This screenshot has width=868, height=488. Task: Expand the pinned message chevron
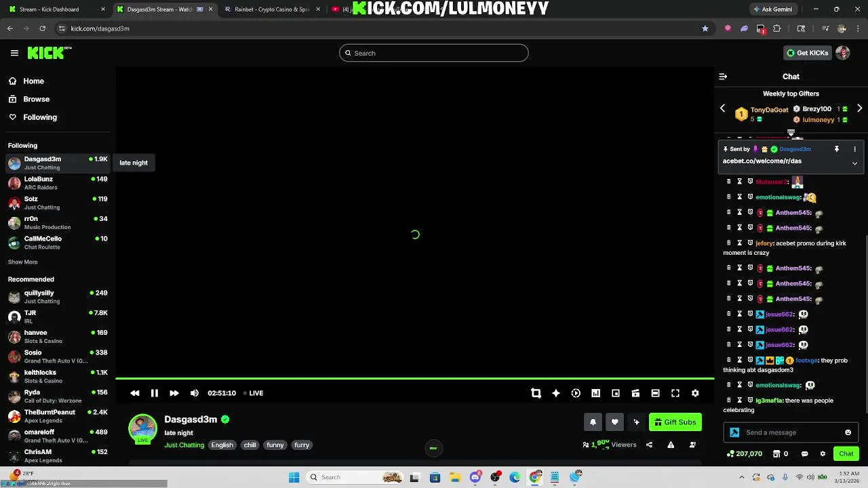click(854, 163)
